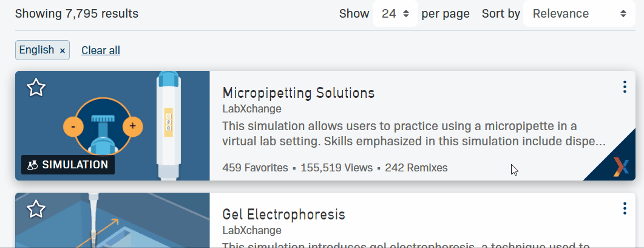Click the Clear all filters link
Viewport: 644px width, 248px height.
(101, 50)
